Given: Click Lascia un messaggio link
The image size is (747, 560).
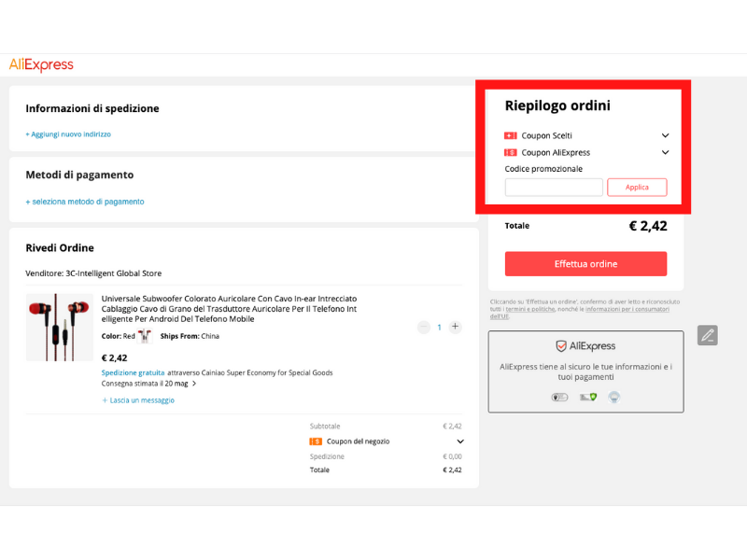Looking at the screenshot, I should tap(138, 400).
